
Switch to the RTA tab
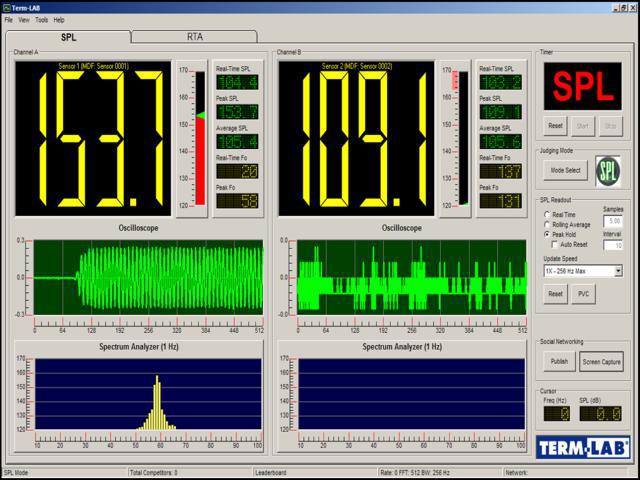[194, 37]
